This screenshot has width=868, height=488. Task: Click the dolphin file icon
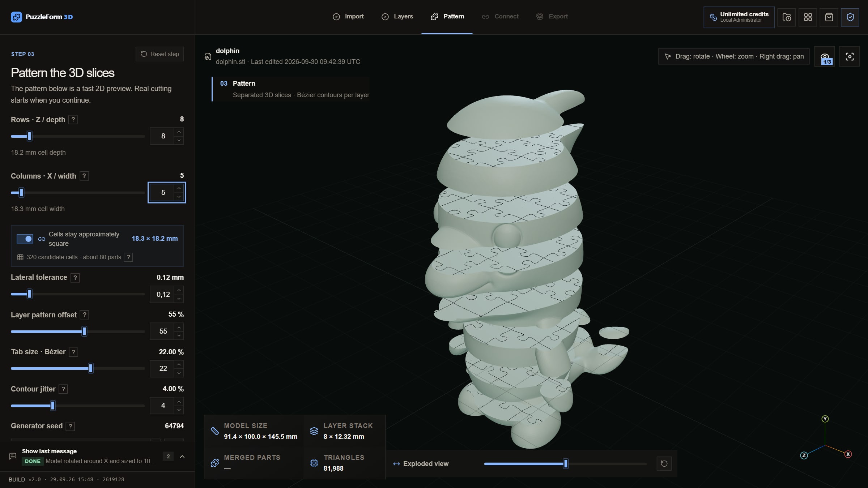[208, 56]
